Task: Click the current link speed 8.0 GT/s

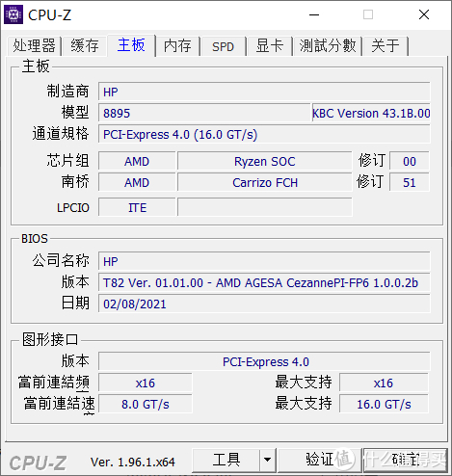Action: 146,404
